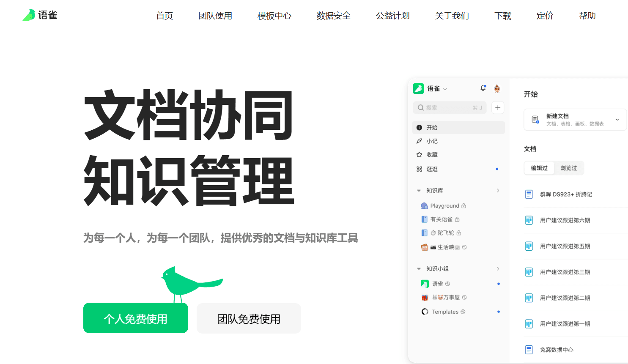Open the 团队使用 nav item

point(215,16)
